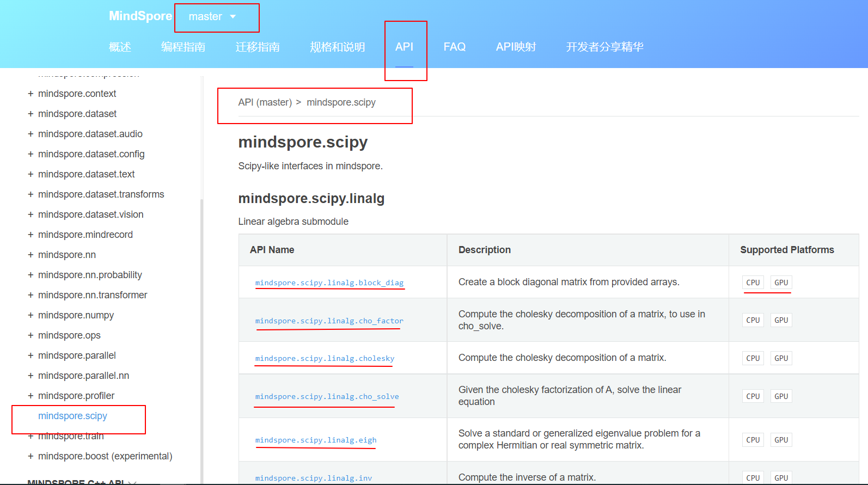Open mindspore.boost (experimental) sidebar entry
Screen dimensions: 868x485
coord(105,456)
